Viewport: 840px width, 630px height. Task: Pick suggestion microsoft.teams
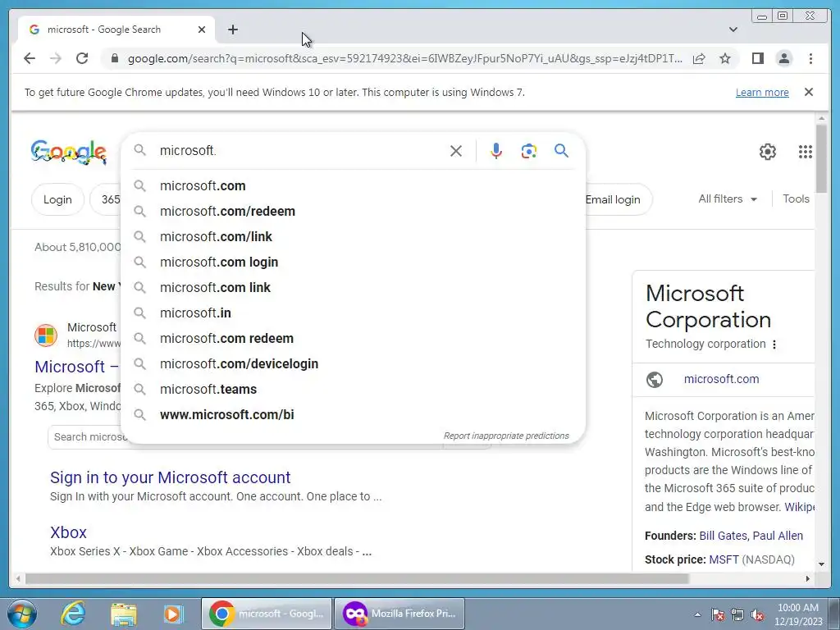pyautogui.click(x=353, y=390)
